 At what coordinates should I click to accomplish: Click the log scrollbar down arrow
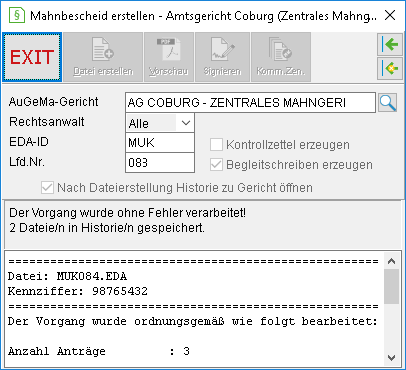(392, 358)
